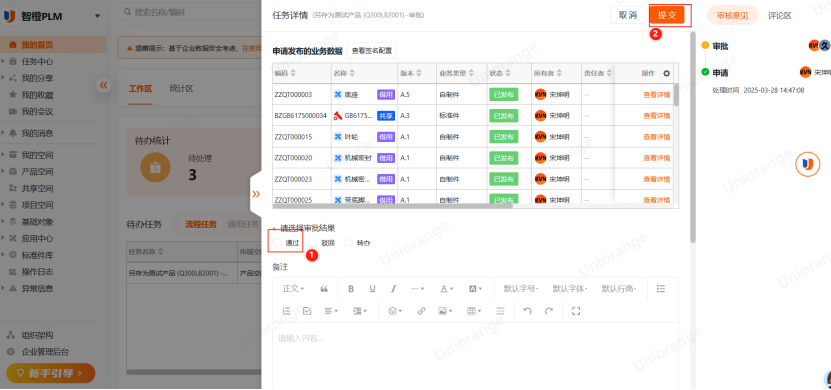Click into the 请输入内容 remark text area
The width and height of the screenshot is (831, 390).
(475, 355)
